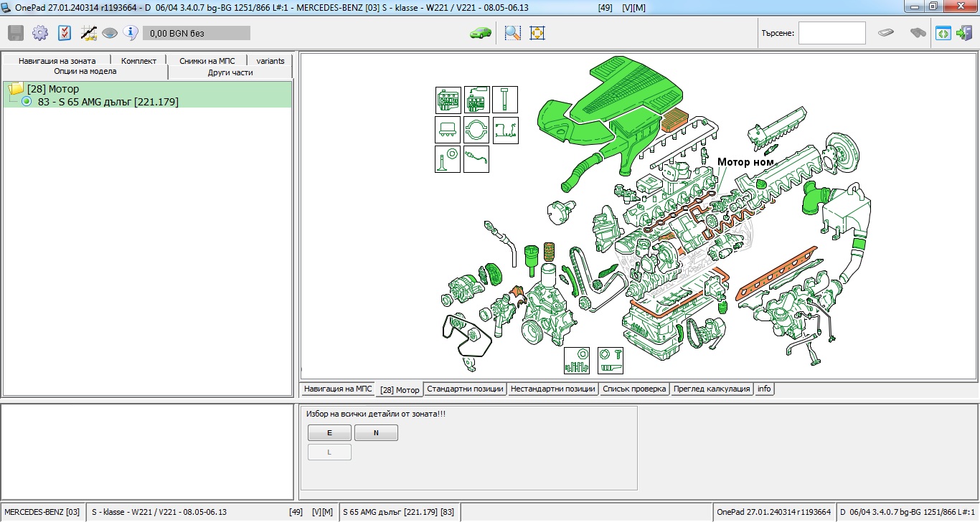Viewport: 980px width, 522px height.
Task: Click the N button
Action: tap(376, 433)
